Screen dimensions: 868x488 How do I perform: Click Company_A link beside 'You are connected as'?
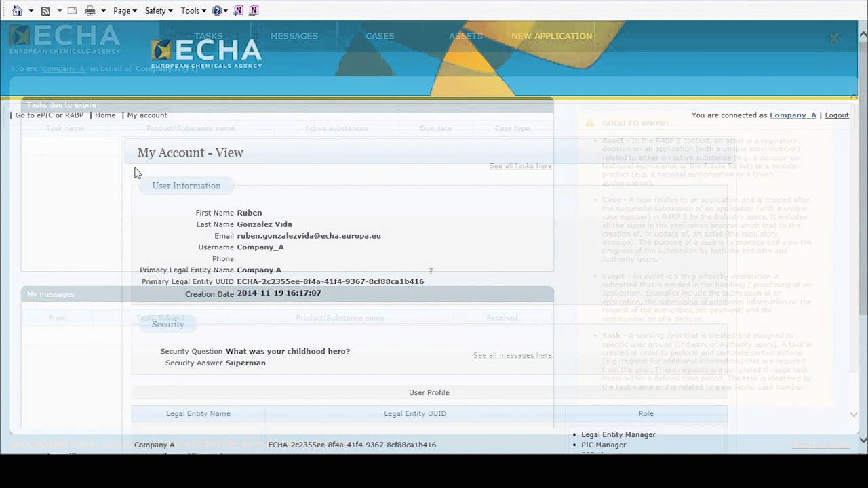793,115
